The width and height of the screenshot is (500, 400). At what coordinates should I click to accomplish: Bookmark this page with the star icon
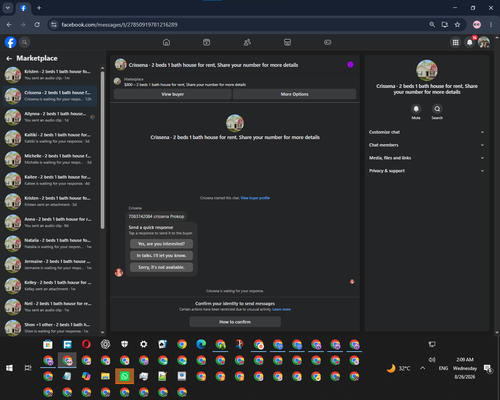[x=457, y=25]
